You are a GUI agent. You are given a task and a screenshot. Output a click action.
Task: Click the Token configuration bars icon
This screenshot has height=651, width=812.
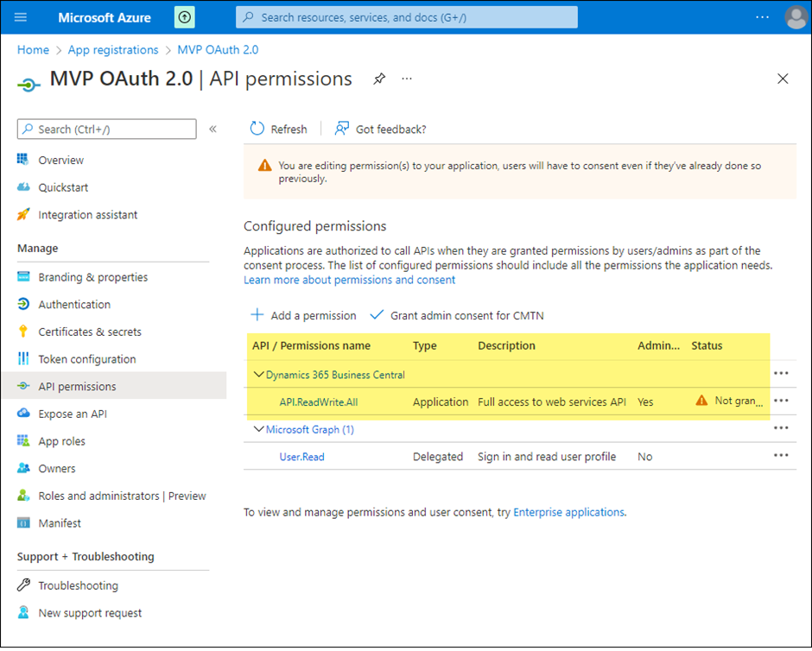[23, 358]
